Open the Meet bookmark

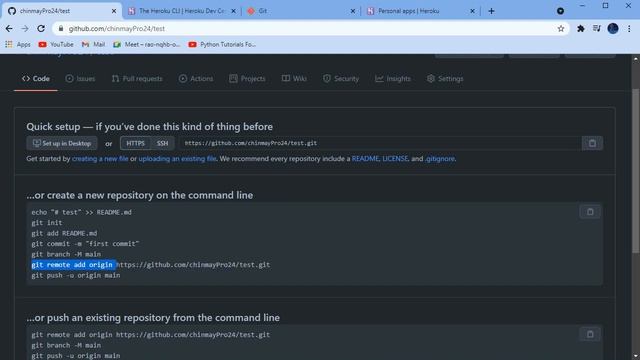147,44
